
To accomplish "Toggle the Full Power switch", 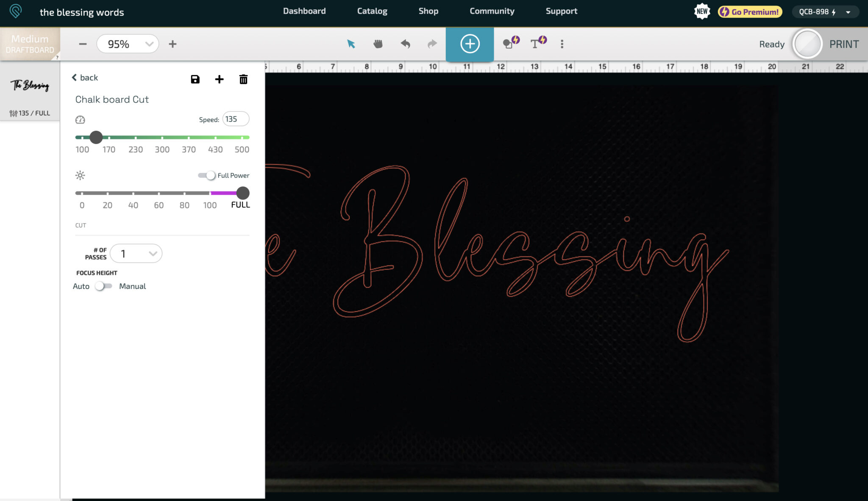I will pyautogui.click(x=207, y=175).
